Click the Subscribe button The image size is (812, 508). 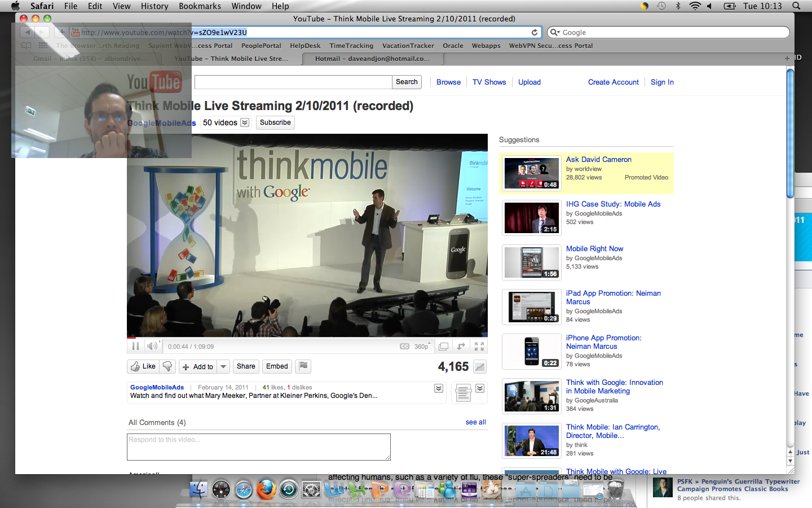[275, 122]
